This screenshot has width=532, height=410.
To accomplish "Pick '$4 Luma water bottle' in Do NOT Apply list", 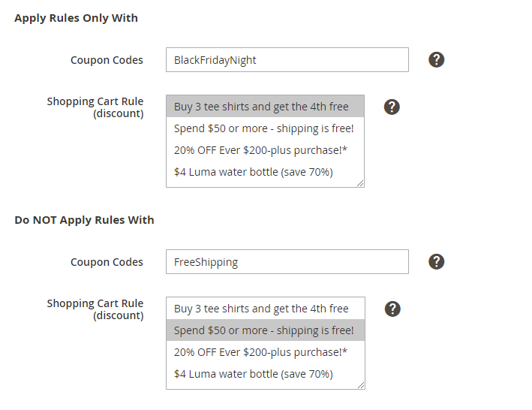I will pos(253,374).
